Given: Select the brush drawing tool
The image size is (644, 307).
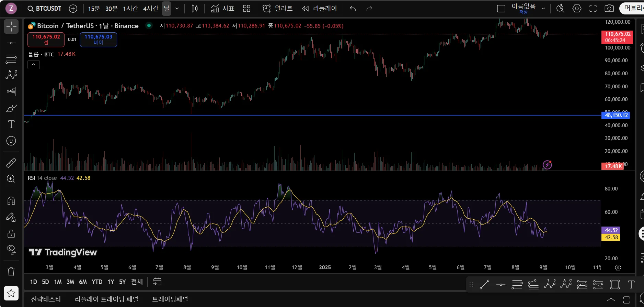Looking at the screenshot, I should point(11,108).
